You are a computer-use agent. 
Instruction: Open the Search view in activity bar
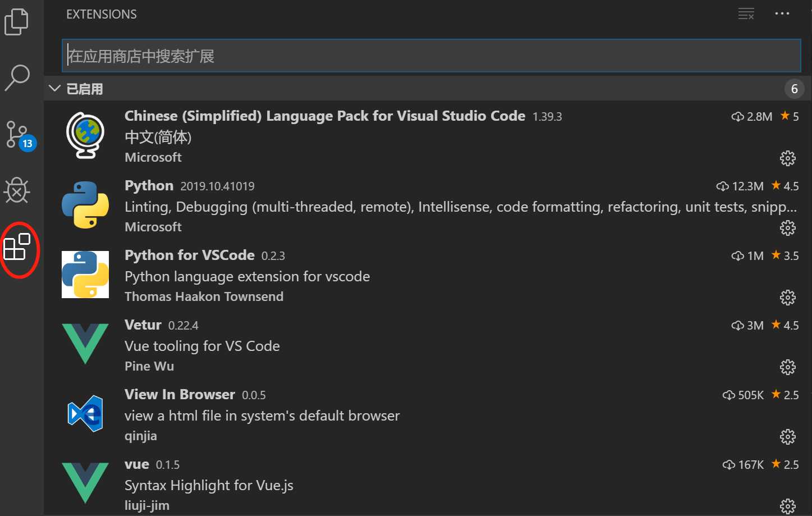click(x=17, y=77)
